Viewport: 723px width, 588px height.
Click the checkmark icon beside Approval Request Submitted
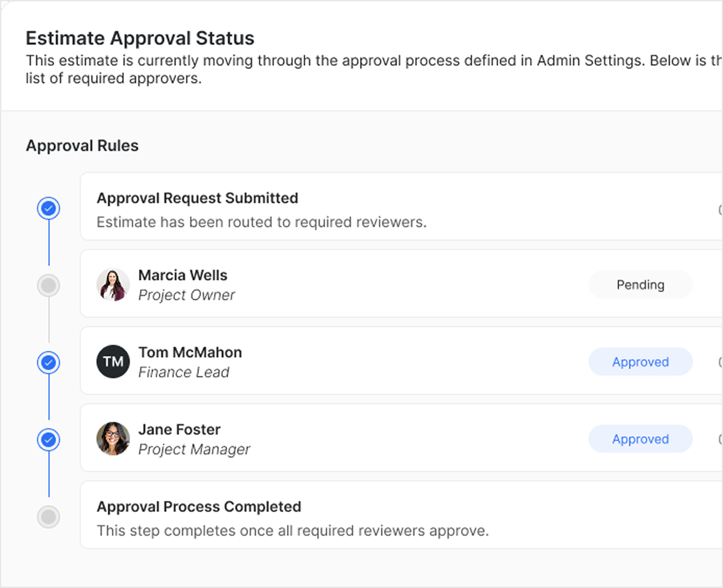pyautogui.click(x=48, y=208)
